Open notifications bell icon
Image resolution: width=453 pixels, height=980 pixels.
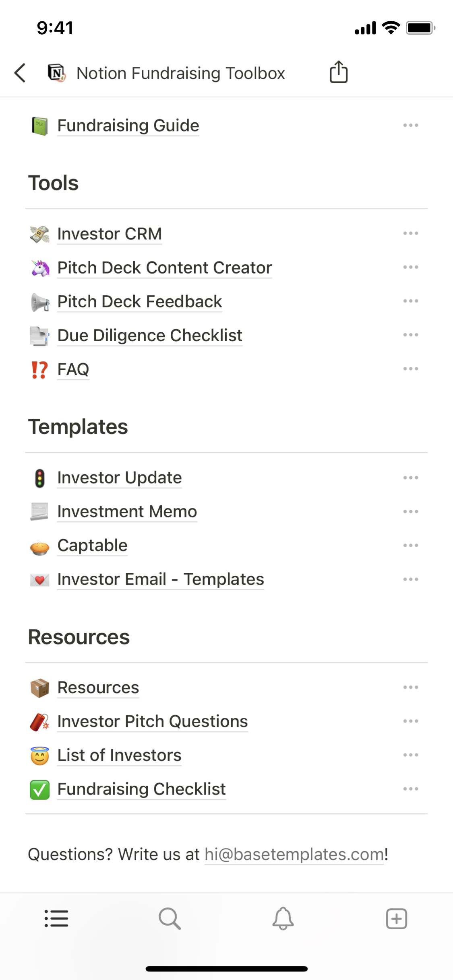283,918
